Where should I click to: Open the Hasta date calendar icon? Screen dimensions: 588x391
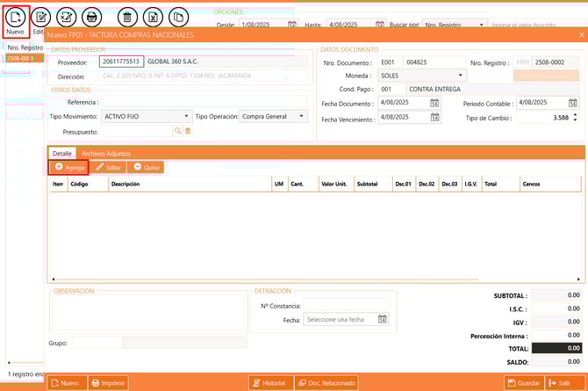click(x=379, y=25)
